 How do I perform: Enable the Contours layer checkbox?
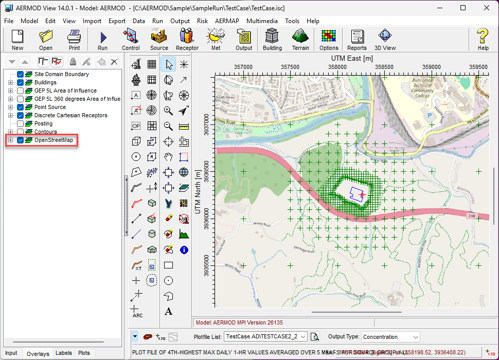point(20,132)
